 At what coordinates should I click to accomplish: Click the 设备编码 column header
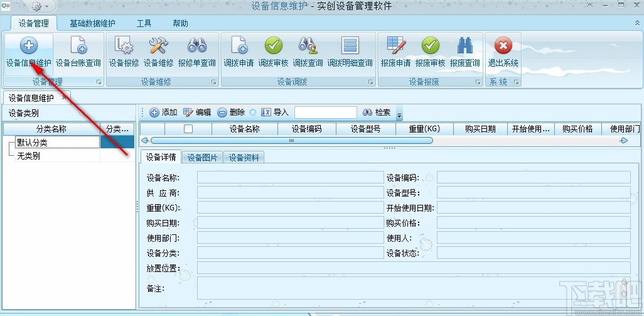307,129
